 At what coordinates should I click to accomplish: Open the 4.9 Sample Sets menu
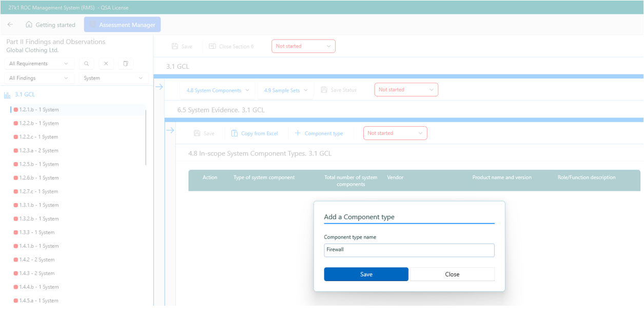coord(285,90)
